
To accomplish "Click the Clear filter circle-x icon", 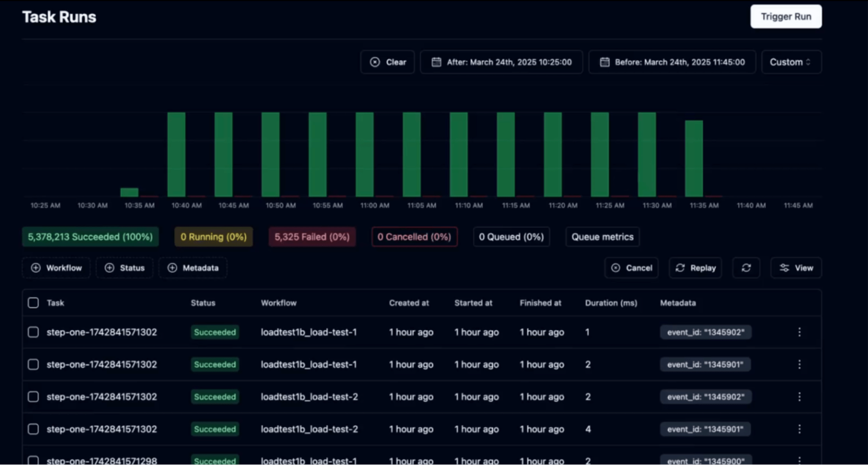I will 375,62.
